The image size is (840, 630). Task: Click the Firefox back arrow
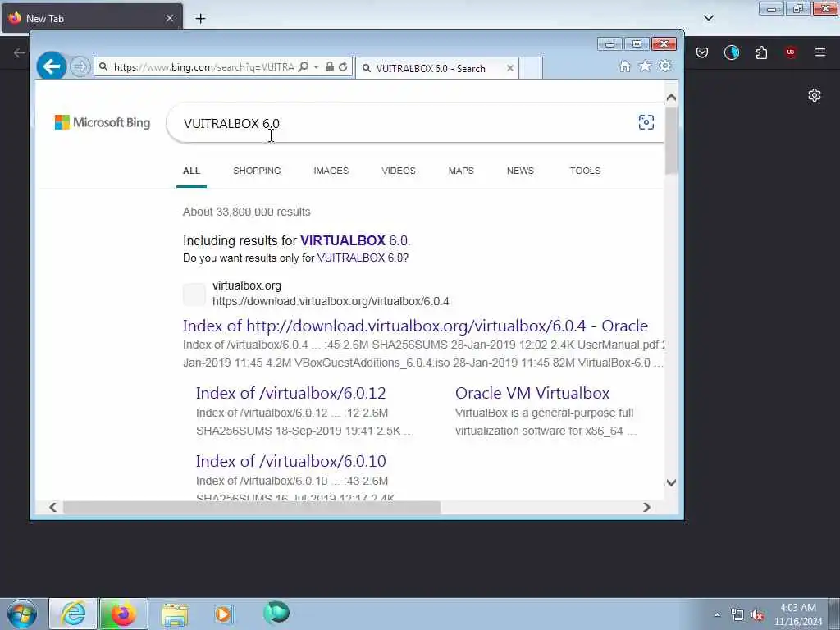click(x=20, y=52)
